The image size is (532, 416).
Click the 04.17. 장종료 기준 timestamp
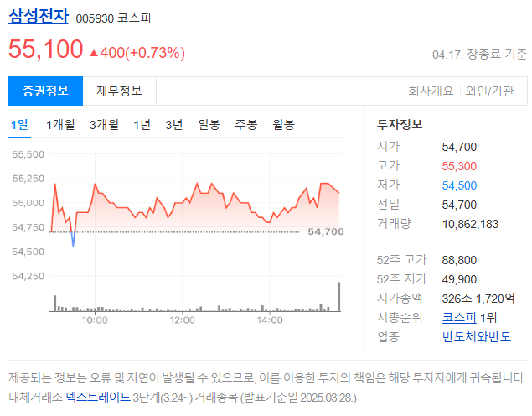click(479, 55)
